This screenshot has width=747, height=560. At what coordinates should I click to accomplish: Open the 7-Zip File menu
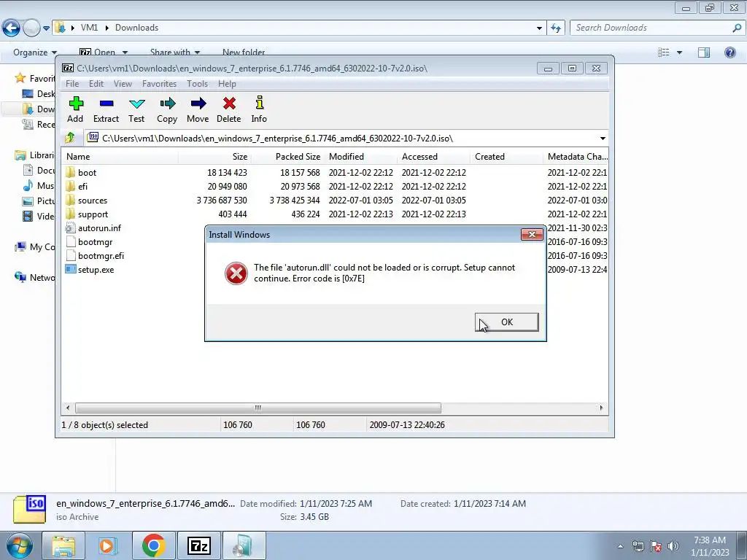pos(72,84)
